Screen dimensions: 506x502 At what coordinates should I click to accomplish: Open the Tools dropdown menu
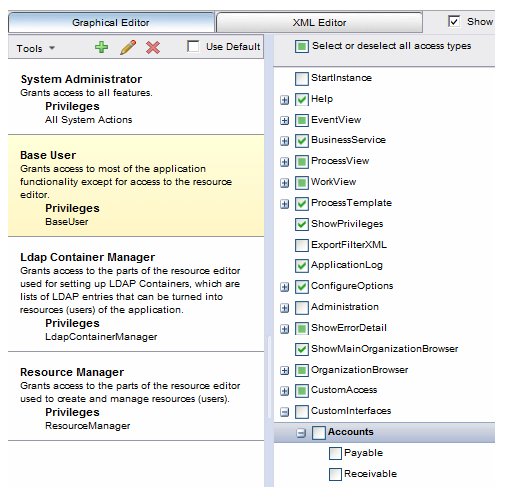click(35, 48)
